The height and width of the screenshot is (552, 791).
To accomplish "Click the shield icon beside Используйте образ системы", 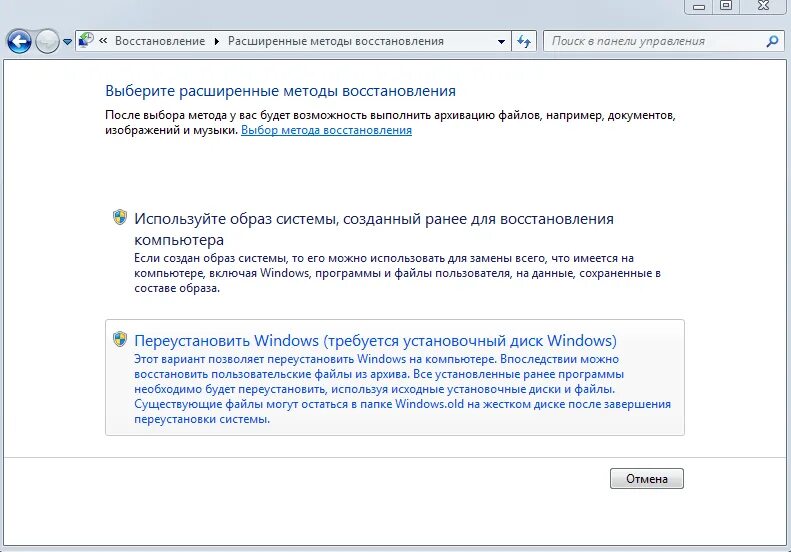I will (x=120, y=217).
